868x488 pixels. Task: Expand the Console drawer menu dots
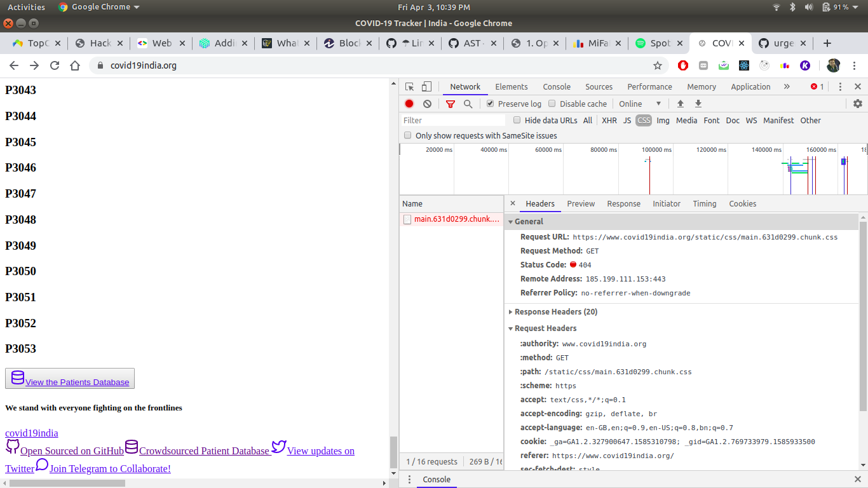pyautogui.click(x=408, y=480)
